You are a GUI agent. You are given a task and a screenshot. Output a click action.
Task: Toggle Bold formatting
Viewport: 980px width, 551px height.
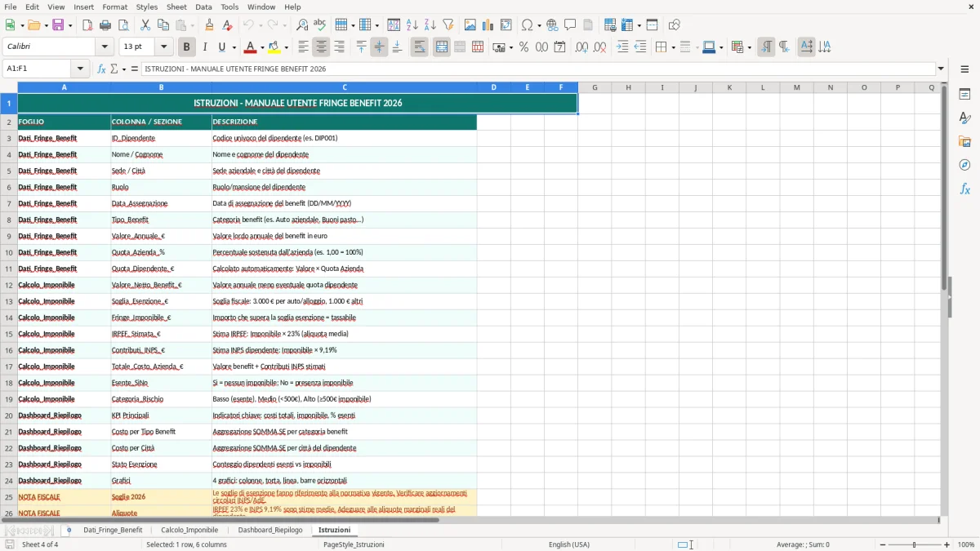pyautogui.click(x=186, y=47)
